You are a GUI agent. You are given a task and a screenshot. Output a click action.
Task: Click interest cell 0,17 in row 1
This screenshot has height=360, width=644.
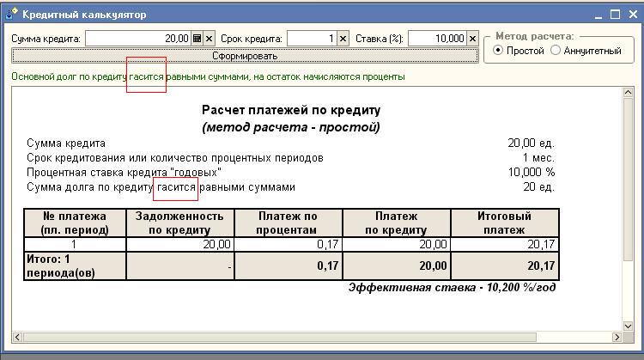[x=288, y=245]
